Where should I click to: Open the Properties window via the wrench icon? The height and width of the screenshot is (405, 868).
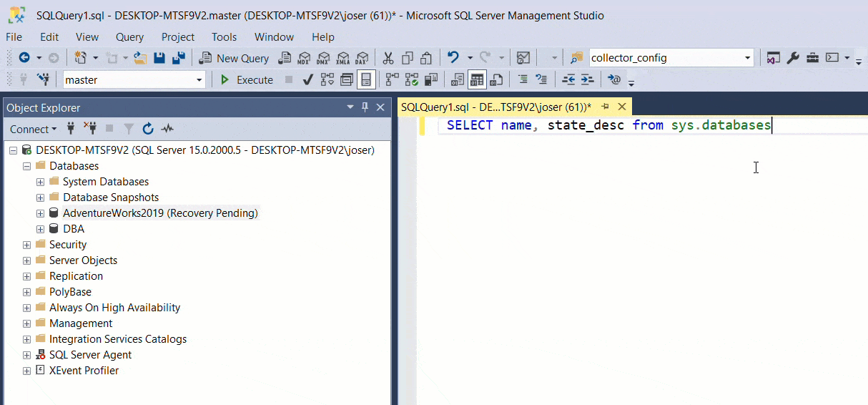793,58
